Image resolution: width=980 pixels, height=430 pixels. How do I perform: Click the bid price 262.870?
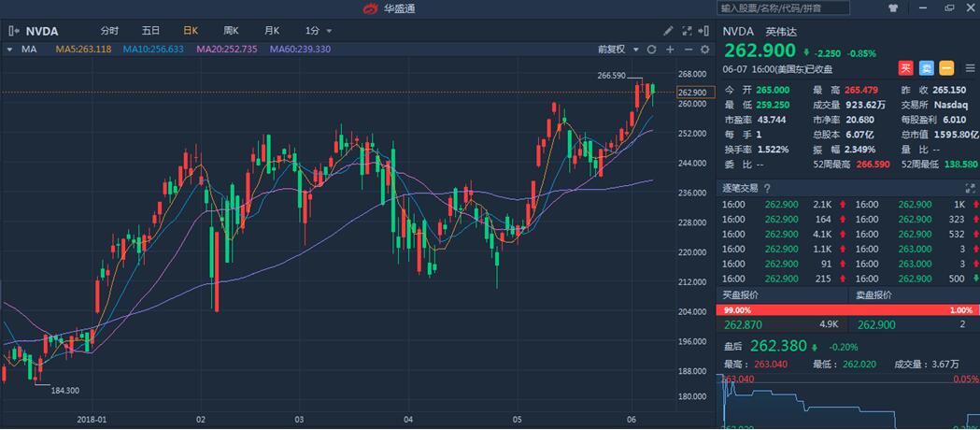click(743, 325)
